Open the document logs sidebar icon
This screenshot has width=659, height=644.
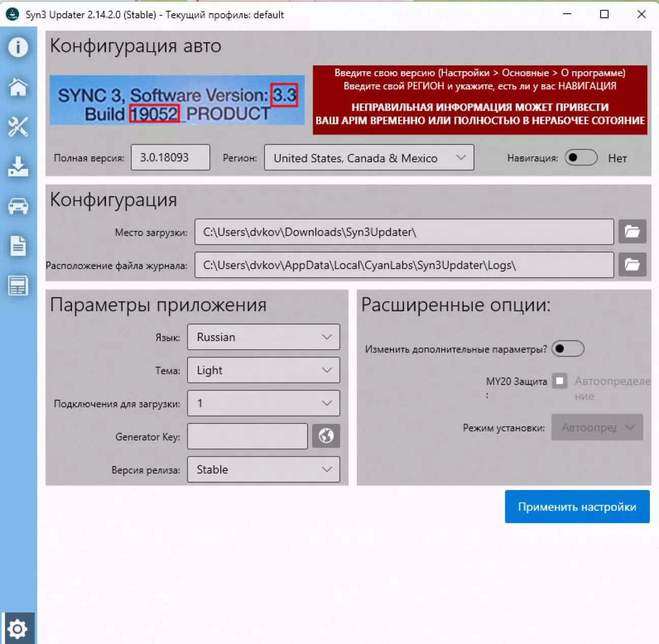click(x=18, y=246)
